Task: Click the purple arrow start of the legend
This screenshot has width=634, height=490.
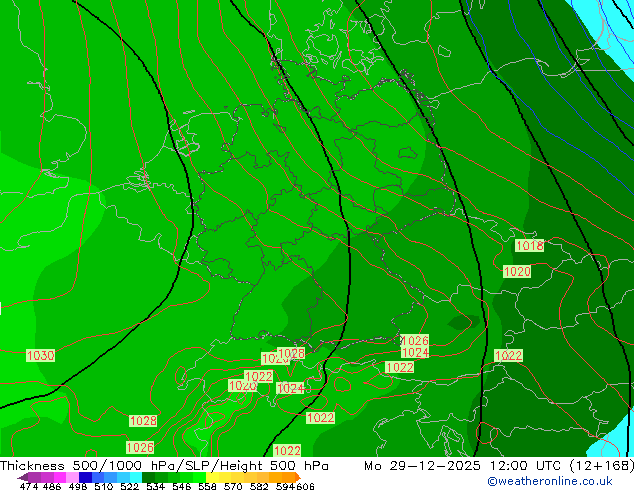Action: 23,477
